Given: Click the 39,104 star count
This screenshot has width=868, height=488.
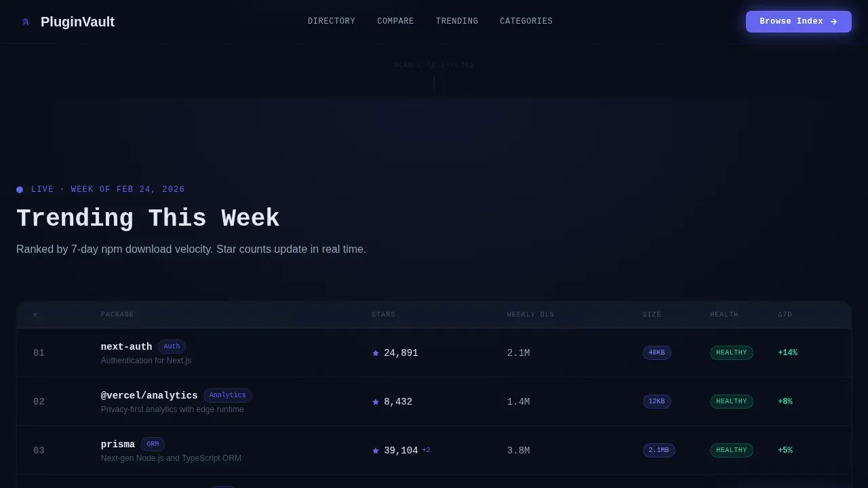Looking at the screenshot, I should click(x=401, y=451).
